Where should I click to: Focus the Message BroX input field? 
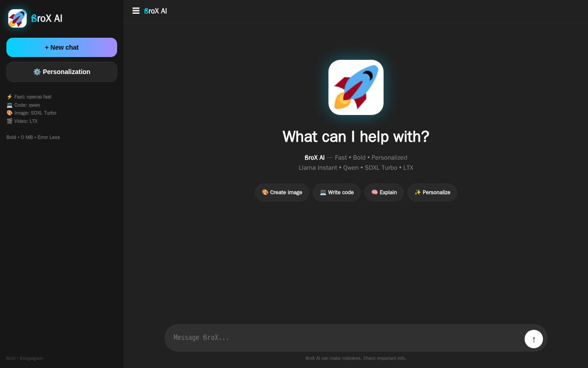(345, 338)
